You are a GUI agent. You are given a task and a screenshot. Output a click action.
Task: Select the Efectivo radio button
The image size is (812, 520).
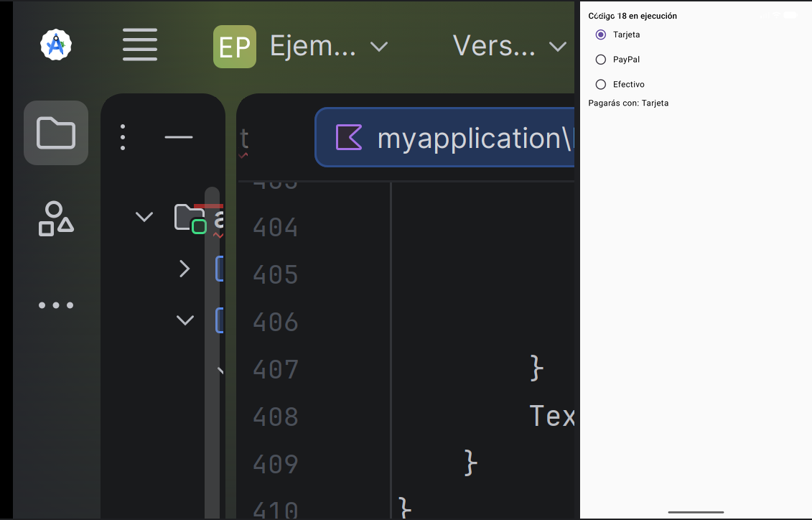[601, 85]
